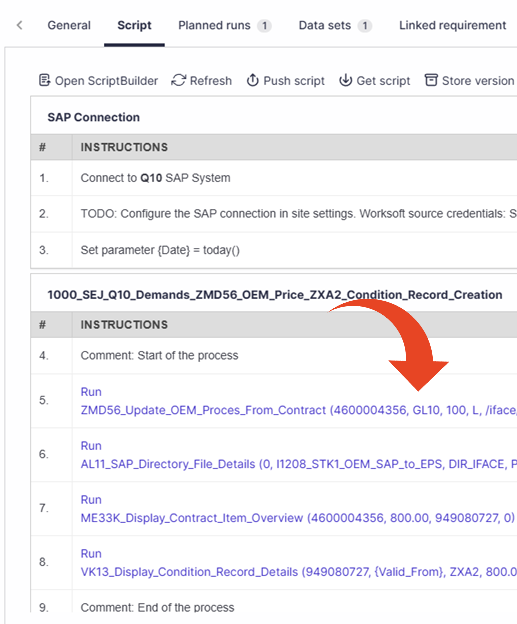Viewport: 517px width, 624px height.
Task: Click the Get script label
Action: (x=383, y=81)
